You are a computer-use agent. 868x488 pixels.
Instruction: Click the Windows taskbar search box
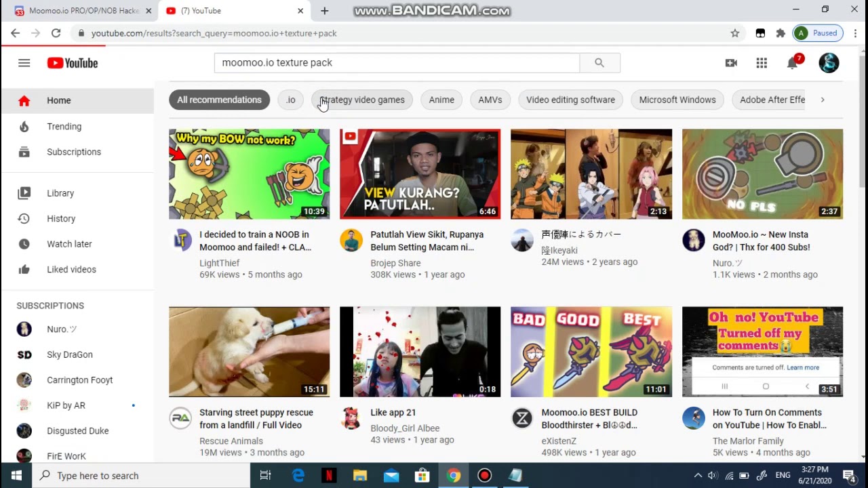[x=141, y=476]
